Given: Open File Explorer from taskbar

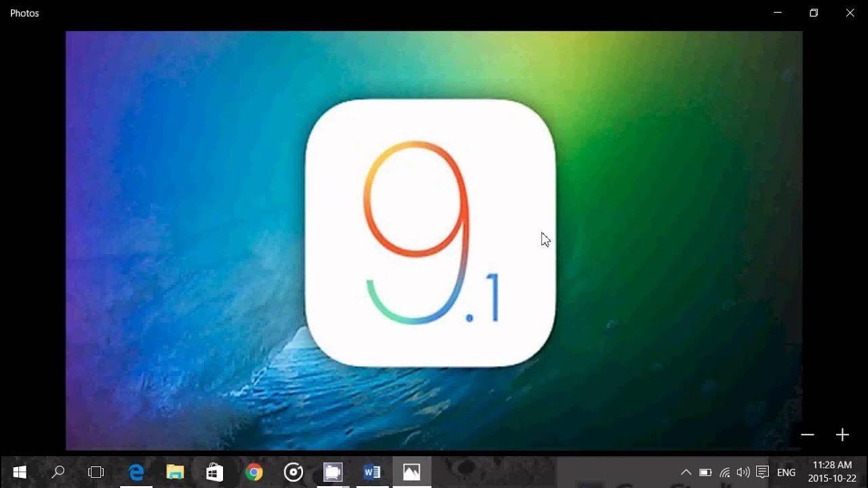Looking at the screenshot, I should [x=176, y=472].
